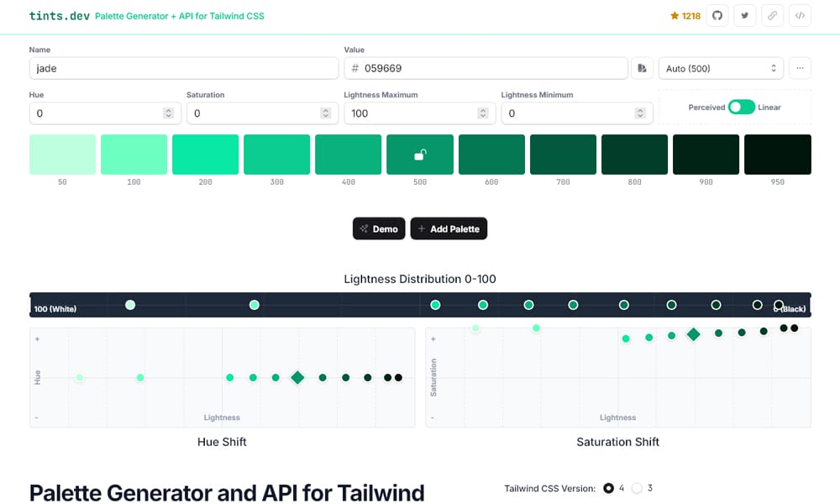This screenshot has height=504, width=840.
Task: Select the 200 shade color swatch
Action: pyautogui.click(x=205, y=154)
